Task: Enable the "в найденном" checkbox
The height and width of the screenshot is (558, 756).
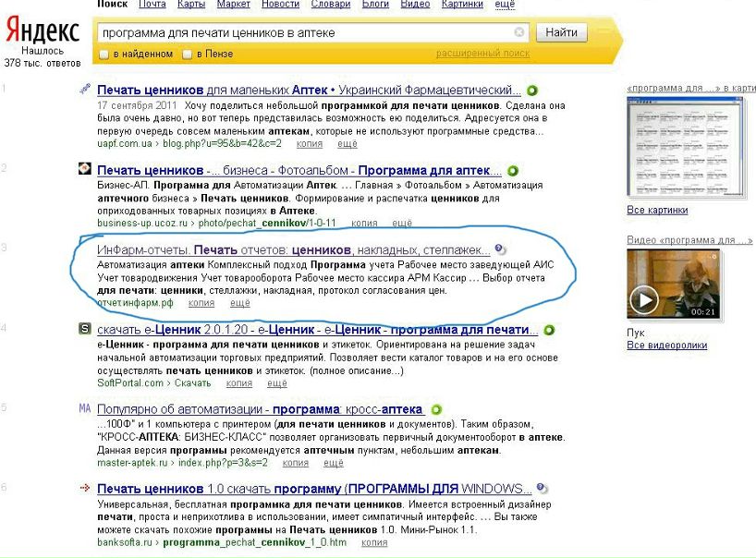Action: (103, 55)
